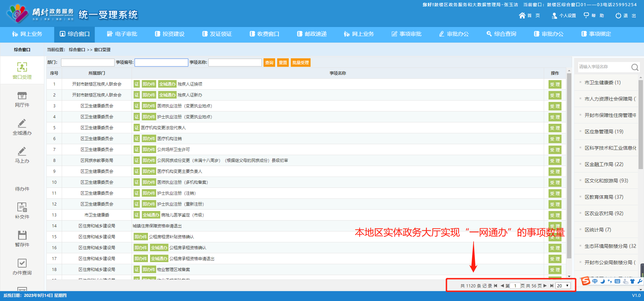Click the 暂存件 save icon
The height and width of the screenshot is (301, 644).
tap(22, 235)
